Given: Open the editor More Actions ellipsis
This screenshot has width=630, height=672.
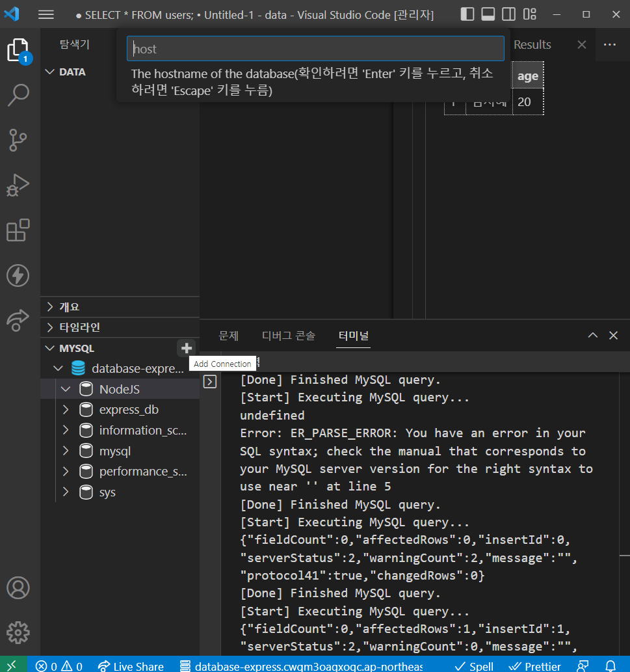Looking at the screenshot, I should coord(610,45).
